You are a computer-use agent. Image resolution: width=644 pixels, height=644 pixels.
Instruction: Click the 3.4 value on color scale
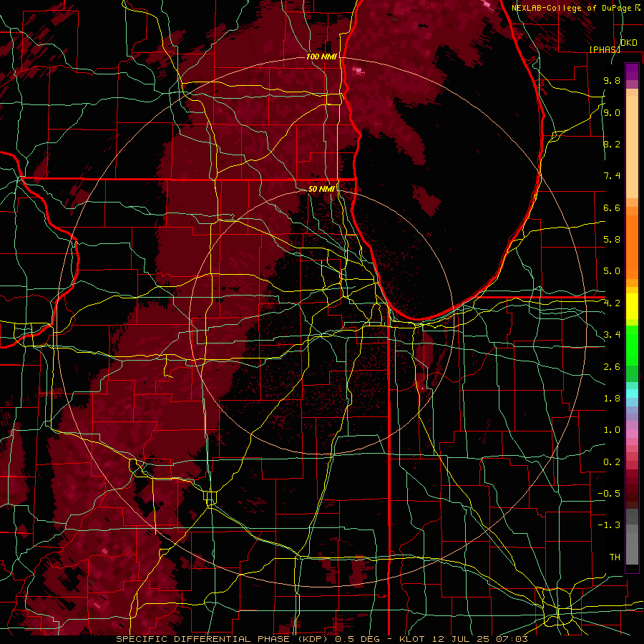point(612,335)
